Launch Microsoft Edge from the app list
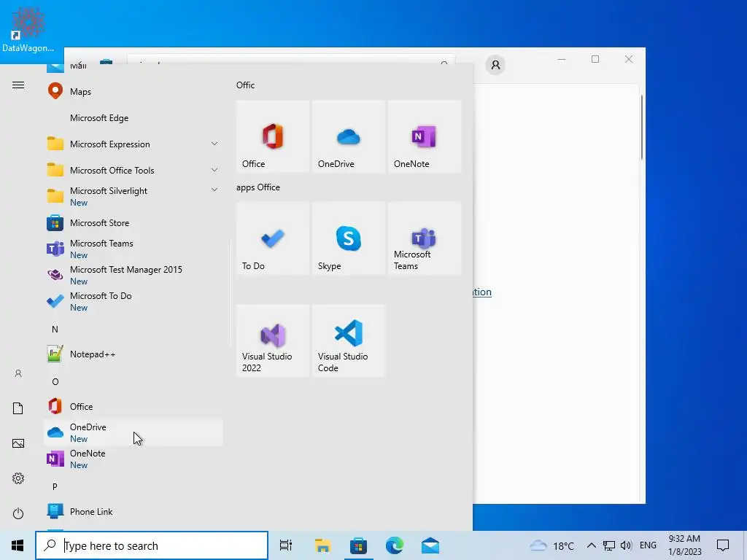 coord(133,117)
